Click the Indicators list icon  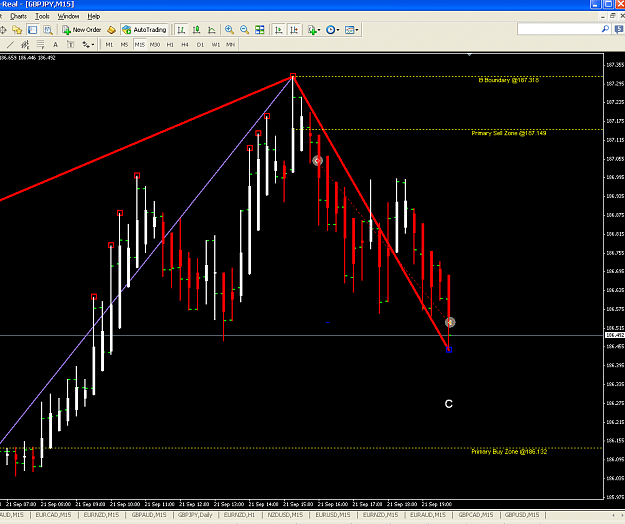[312, 30]
